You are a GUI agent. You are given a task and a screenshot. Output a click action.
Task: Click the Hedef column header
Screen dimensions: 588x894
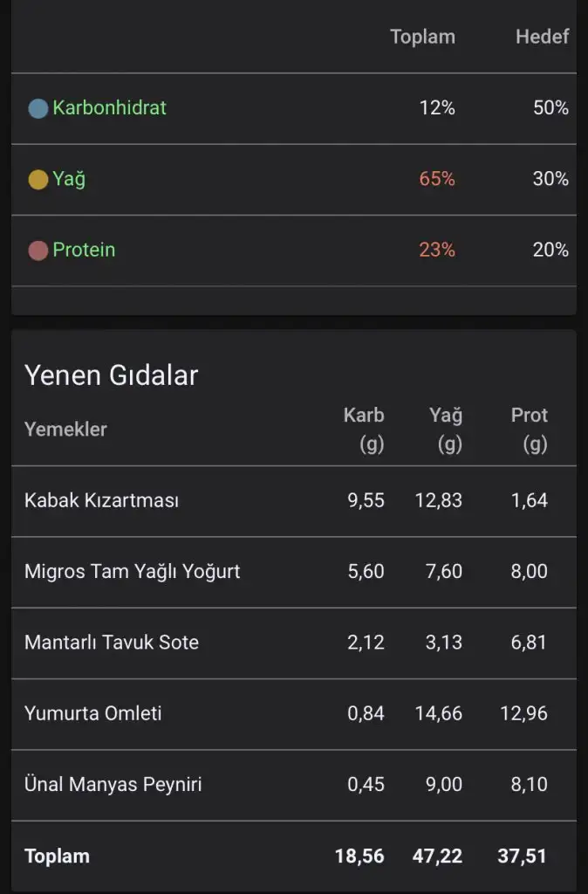tap(542, 37)
